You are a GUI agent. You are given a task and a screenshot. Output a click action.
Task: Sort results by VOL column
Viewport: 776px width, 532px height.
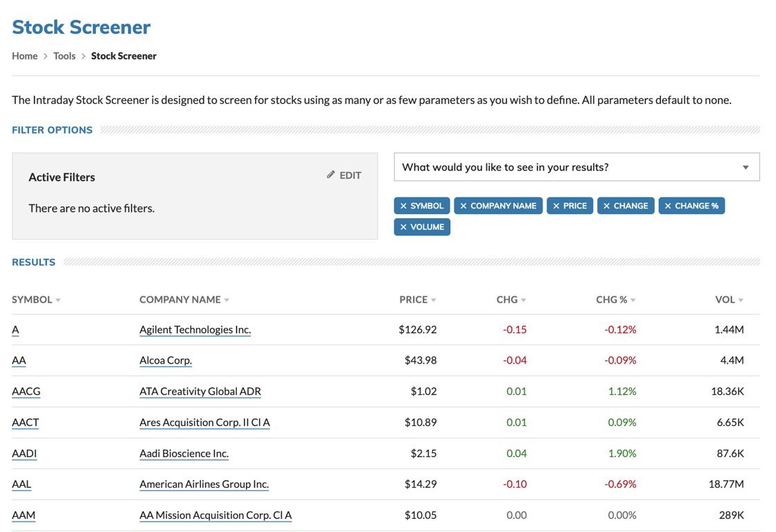click(x=729, y=300)
